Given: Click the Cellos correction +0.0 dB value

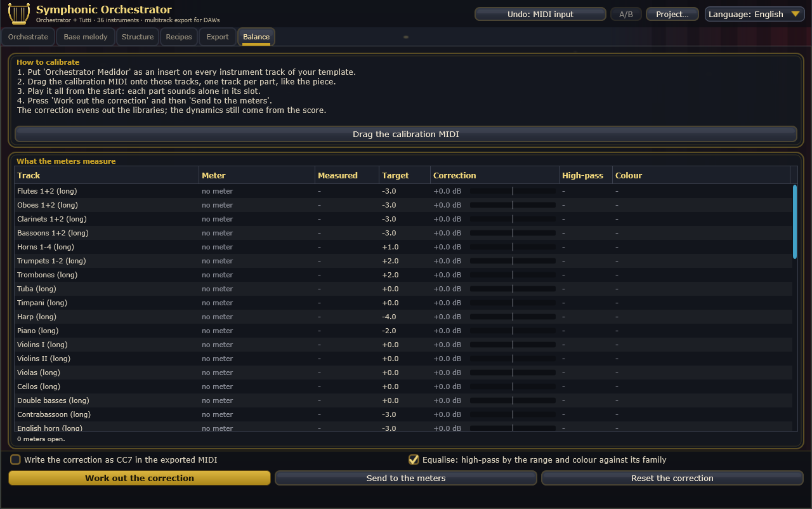Looking at the screenshot, I should point(447,387).
